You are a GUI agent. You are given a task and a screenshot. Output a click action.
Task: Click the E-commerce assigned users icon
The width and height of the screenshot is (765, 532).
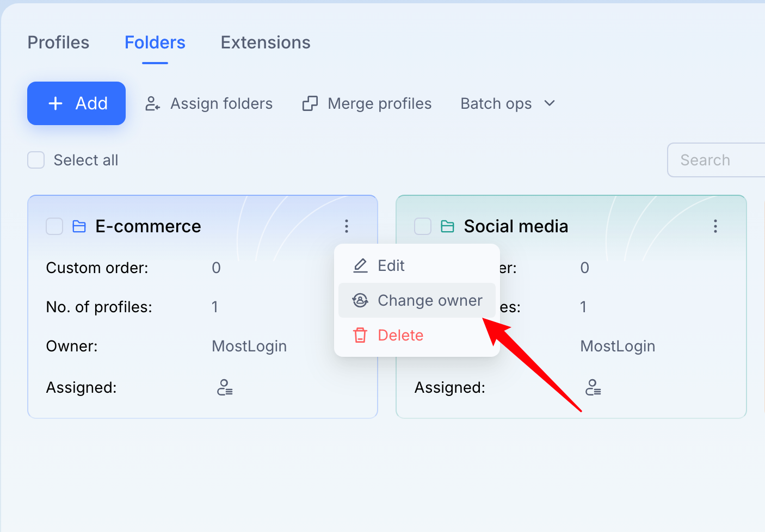[x=225, y=387]
